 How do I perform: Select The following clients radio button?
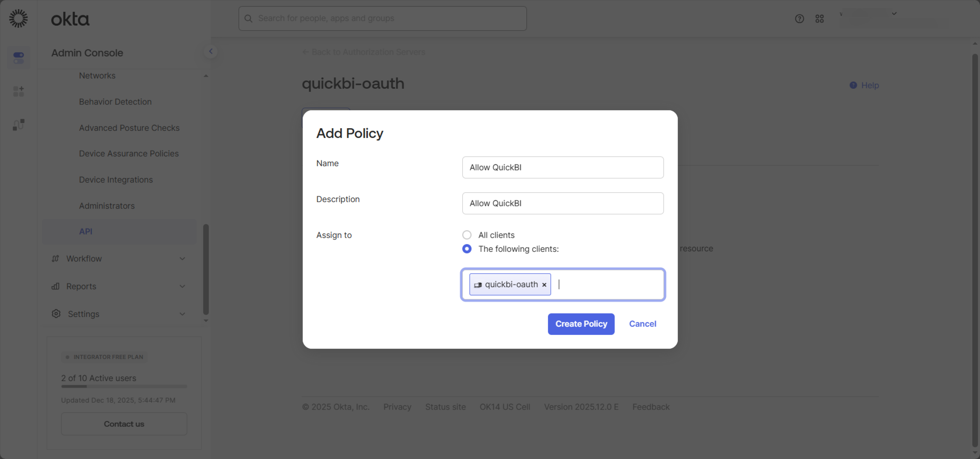[x=467, y=249]
